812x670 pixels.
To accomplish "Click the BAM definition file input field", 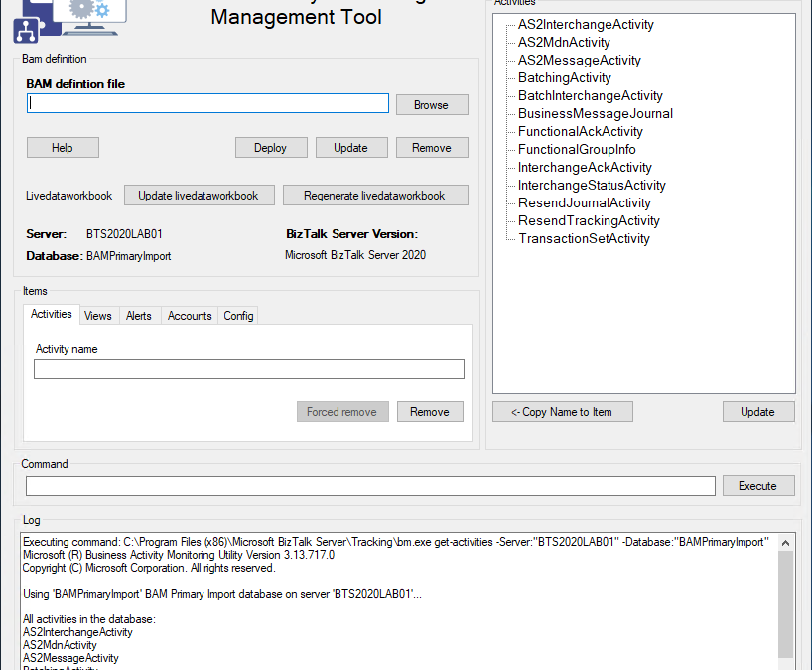I will [x=207, y=103].
